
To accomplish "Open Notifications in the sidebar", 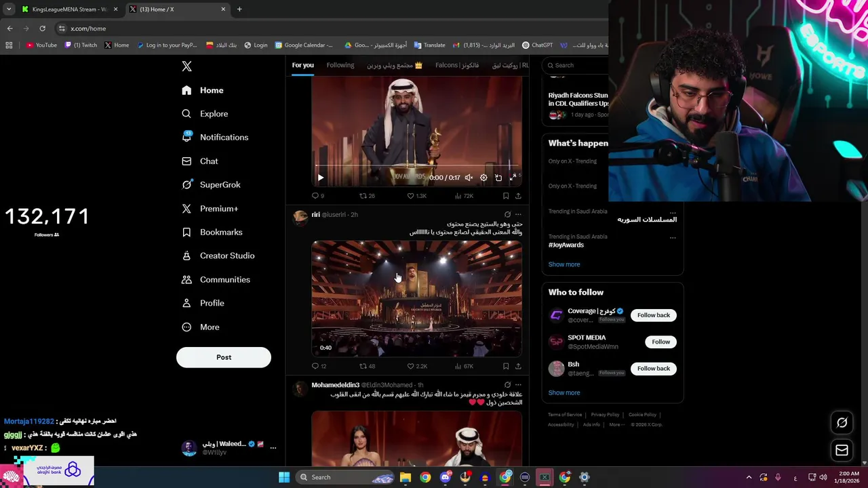I will (x=215, y=137).
